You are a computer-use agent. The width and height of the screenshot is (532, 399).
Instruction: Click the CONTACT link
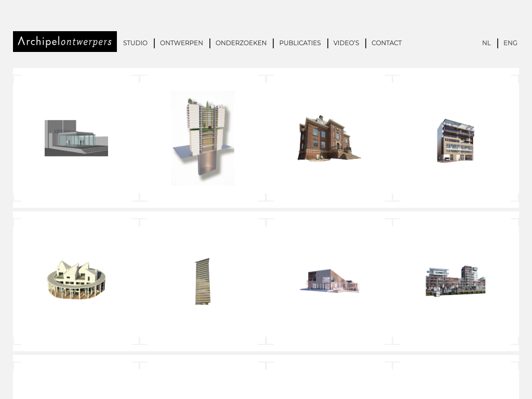[387, 43]
